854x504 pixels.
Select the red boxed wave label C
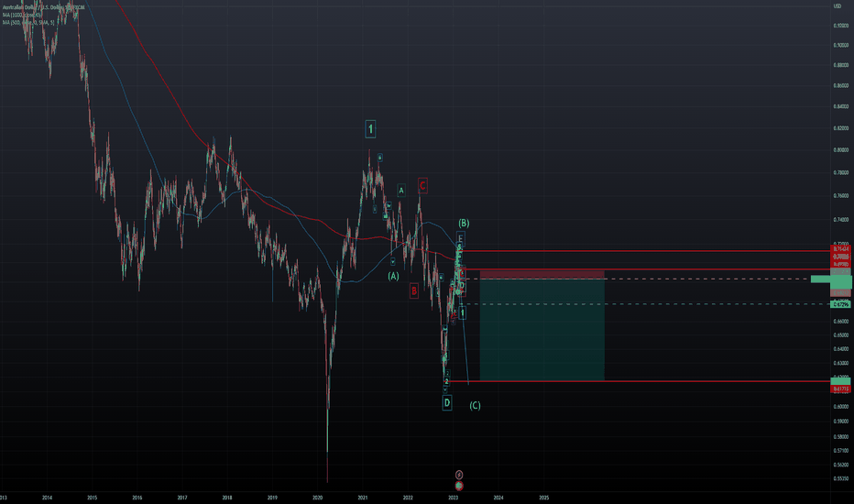point(422,186)
